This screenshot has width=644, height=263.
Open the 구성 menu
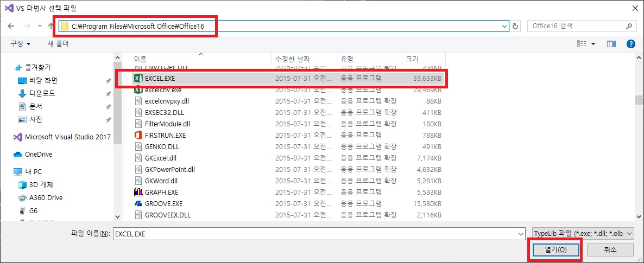pyautogui.click(x=21, y=43)
